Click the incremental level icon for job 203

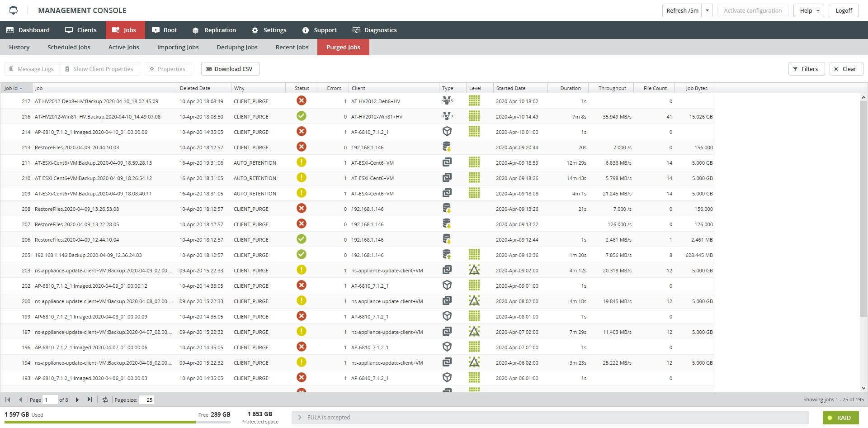[474, 270]
